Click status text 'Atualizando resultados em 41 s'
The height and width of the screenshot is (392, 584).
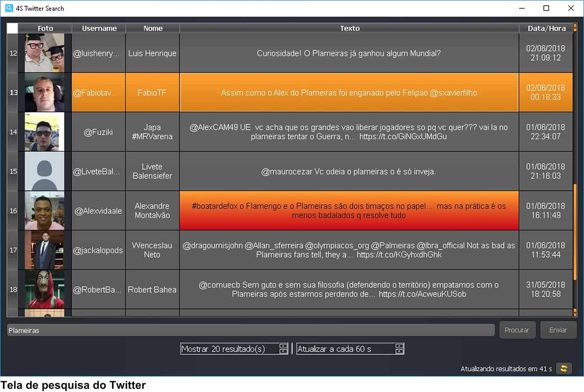(506, 369)
